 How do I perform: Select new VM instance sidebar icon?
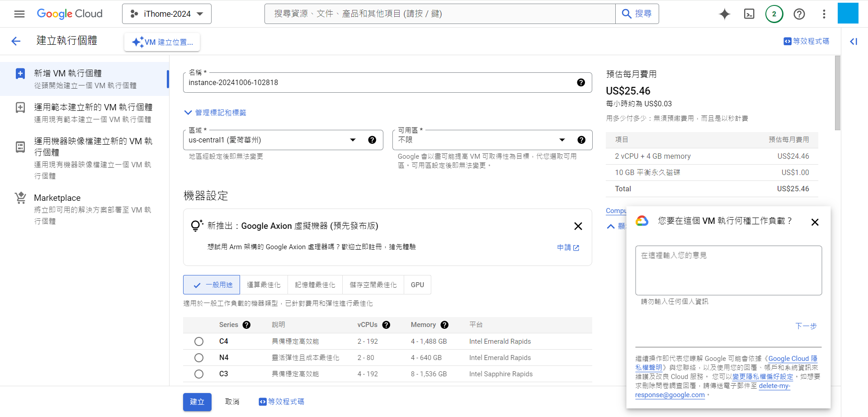coord(20,74)
